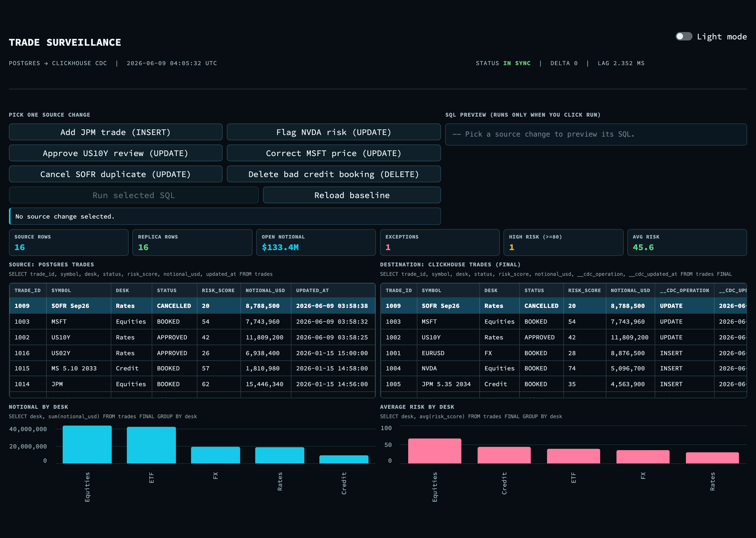Click the 'LAG 2.352 MS' header value
The width and height of the screenshot is (756, 538).
(x=621, y=63)
